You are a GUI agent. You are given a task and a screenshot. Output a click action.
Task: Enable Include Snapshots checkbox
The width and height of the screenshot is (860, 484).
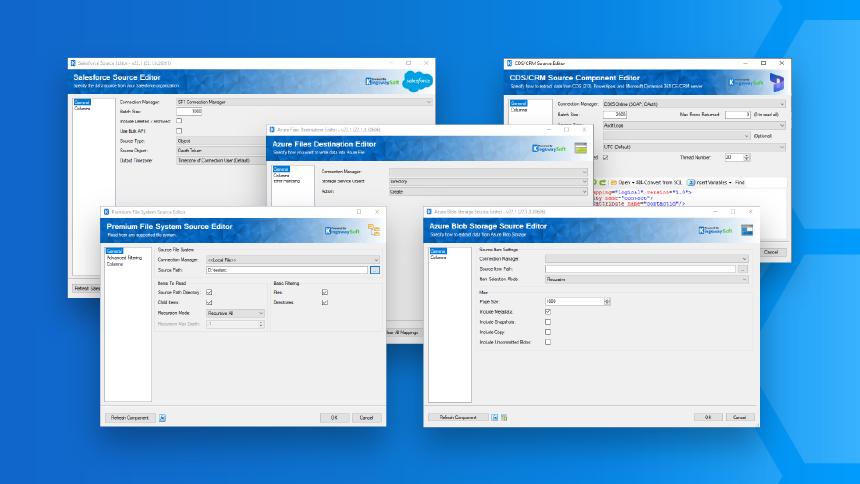pos(548,322)
